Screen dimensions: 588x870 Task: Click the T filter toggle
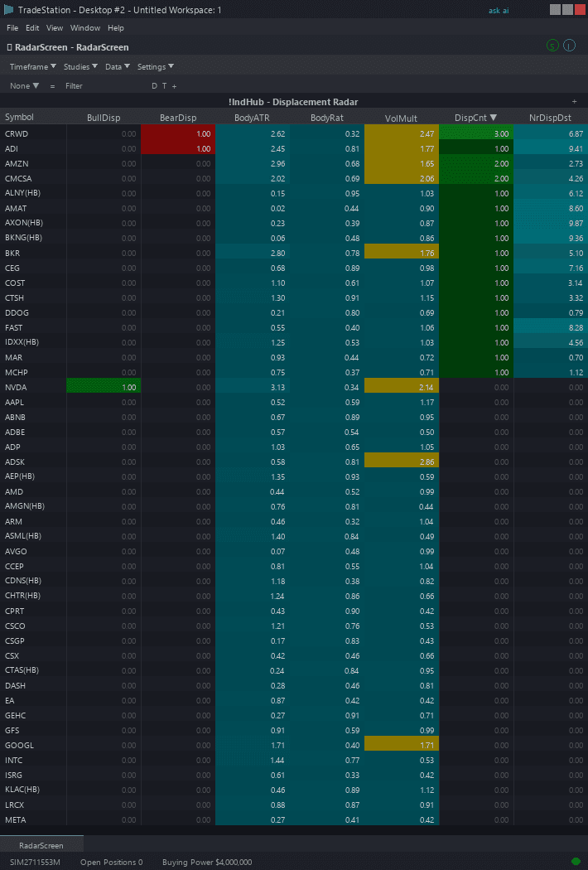coord(164,86)
